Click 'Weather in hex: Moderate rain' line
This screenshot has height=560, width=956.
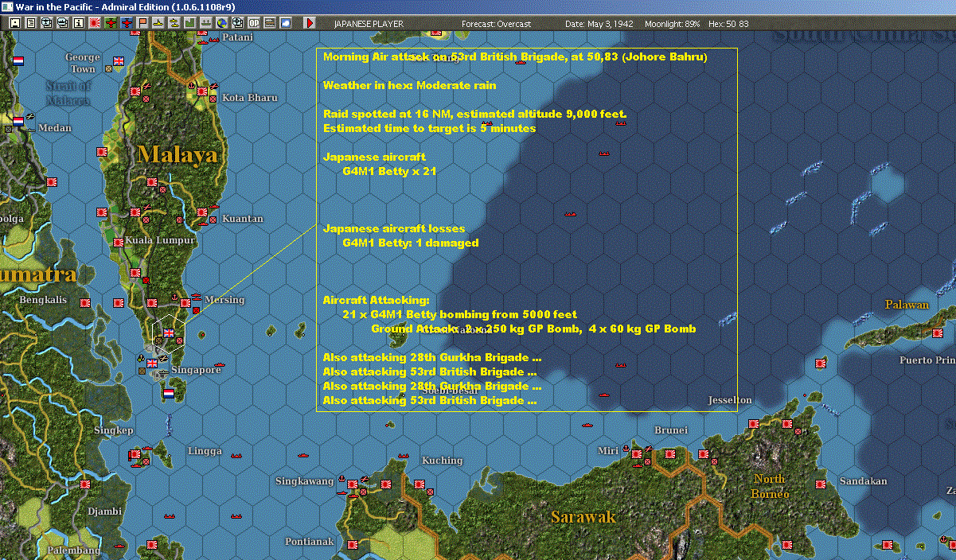pos(410,85)
